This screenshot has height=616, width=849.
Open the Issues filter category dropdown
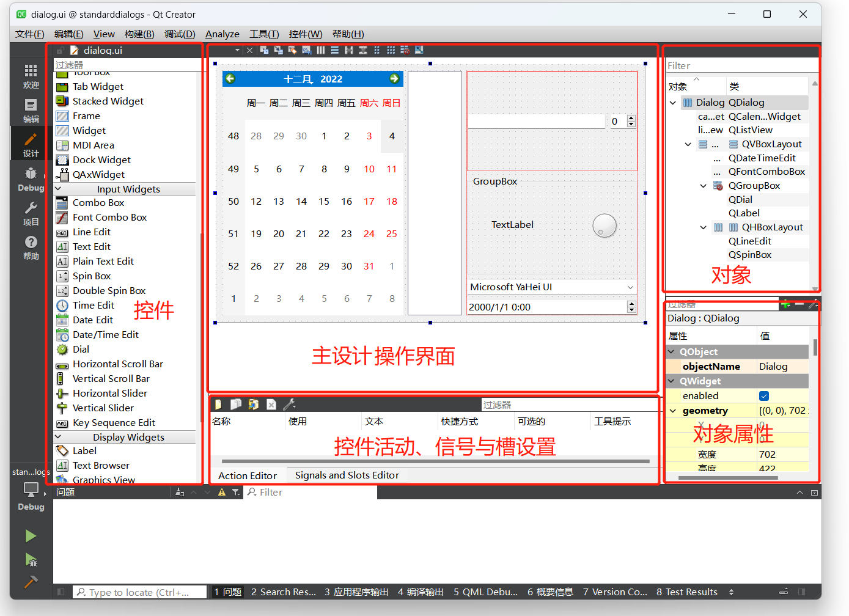point(236,492)
